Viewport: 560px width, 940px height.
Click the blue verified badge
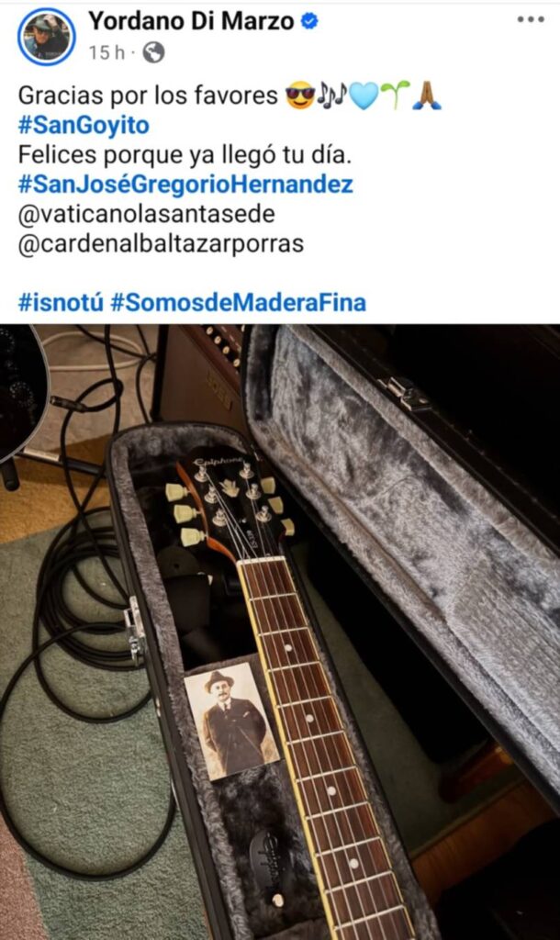pyautogui.click(x=308, y=22)
